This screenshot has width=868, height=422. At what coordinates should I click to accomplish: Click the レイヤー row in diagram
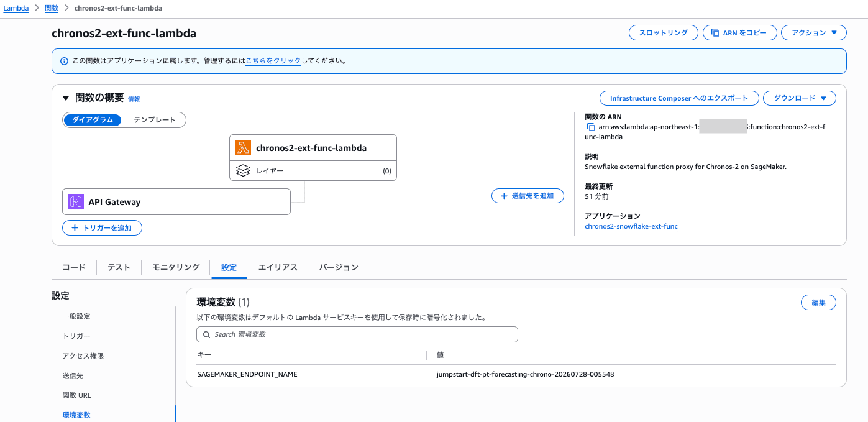313,171
